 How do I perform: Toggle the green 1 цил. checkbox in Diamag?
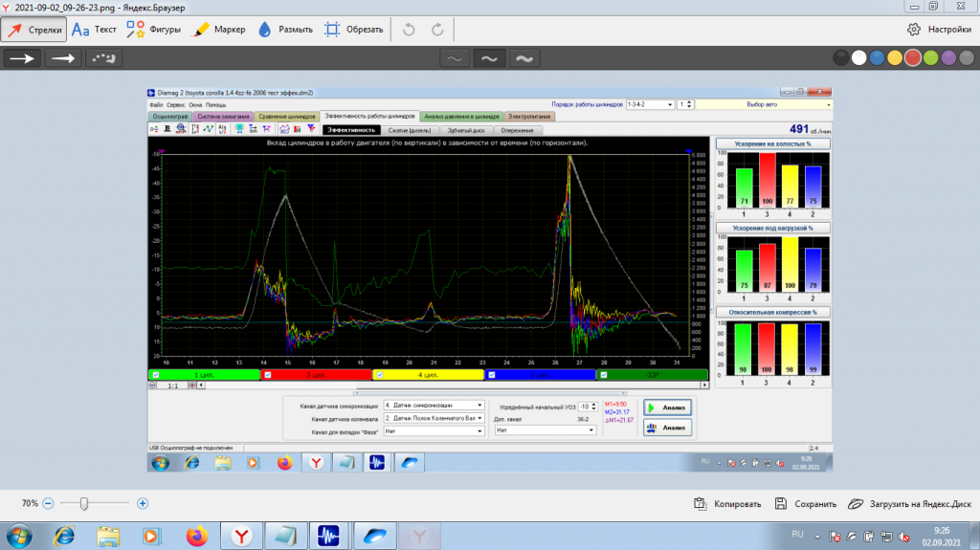click(x=156, y=375)
